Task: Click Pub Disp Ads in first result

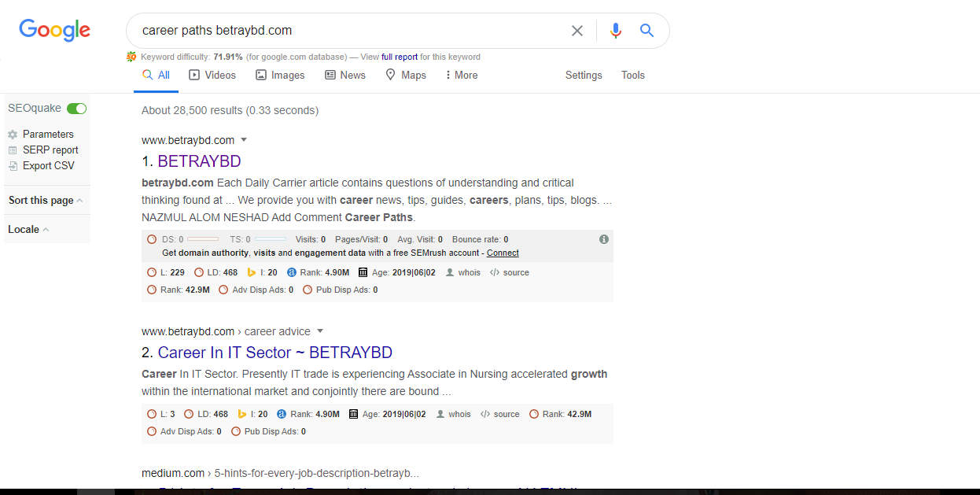Action: tap(340, 290)
